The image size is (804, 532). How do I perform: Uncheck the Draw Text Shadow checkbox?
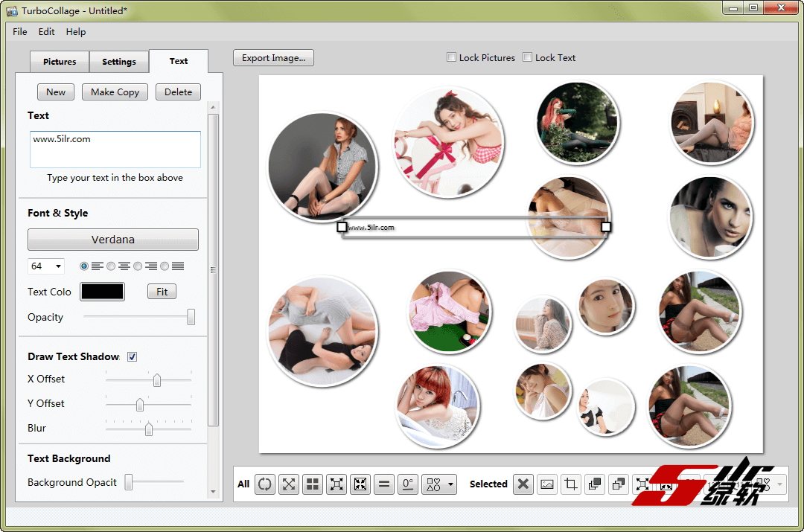point(132,356)
